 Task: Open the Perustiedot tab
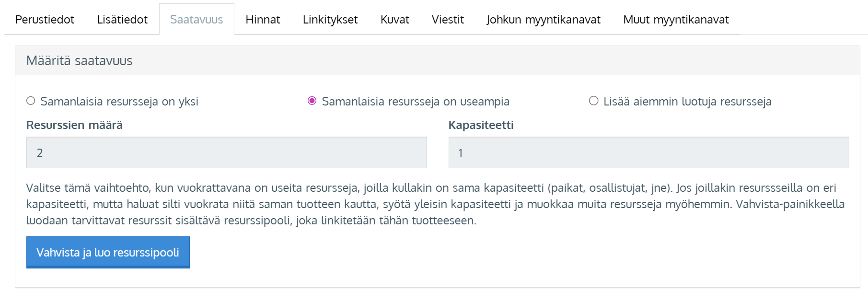(45, 20)
